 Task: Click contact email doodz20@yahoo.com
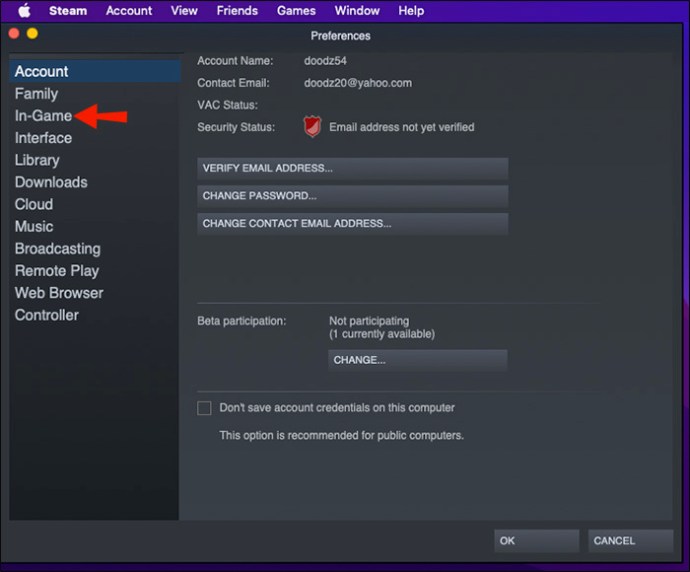click(358, 83)
